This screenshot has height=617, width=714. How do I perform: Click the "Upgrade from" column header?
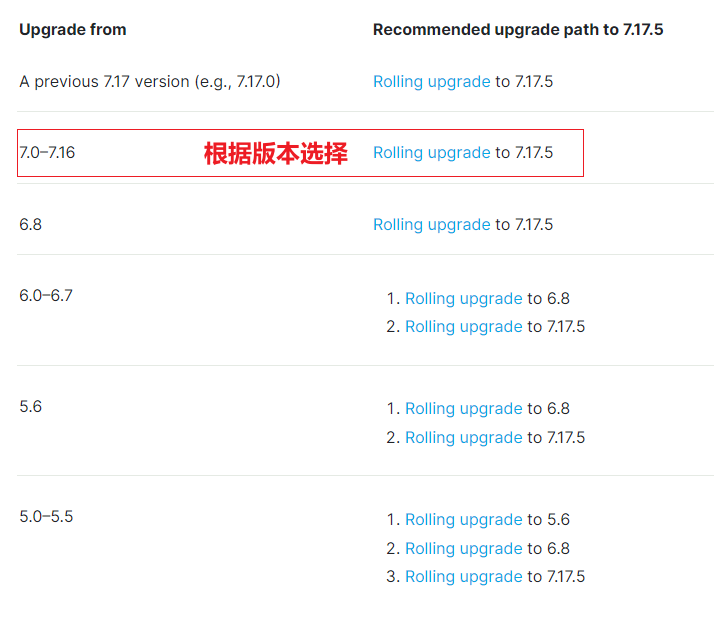[73, 30]
